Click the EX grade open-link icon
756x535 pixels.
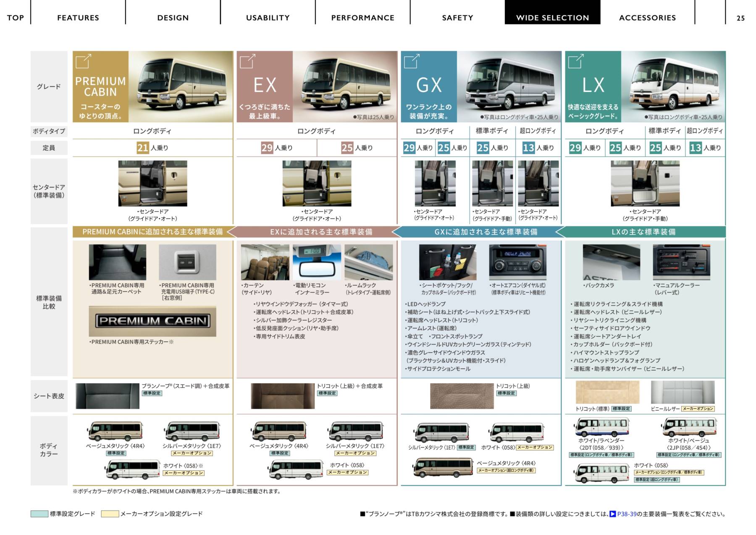247,61
